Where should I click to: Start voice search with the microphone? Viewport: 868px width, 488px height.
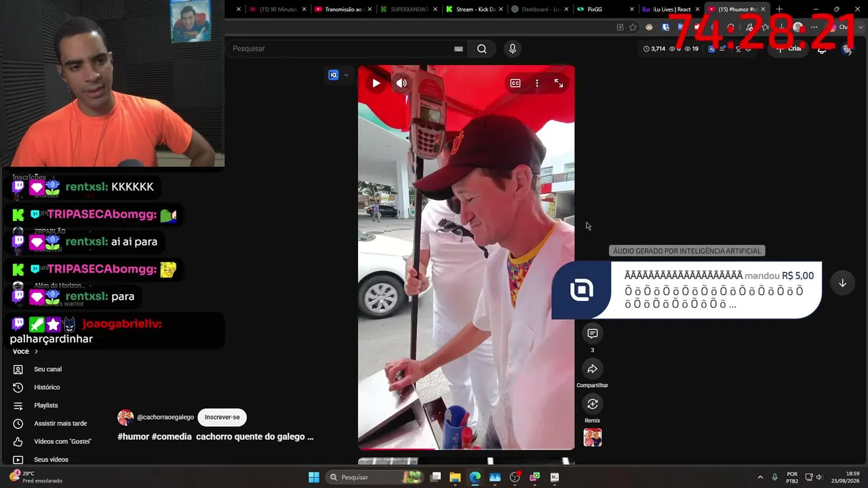click(512, 49)
